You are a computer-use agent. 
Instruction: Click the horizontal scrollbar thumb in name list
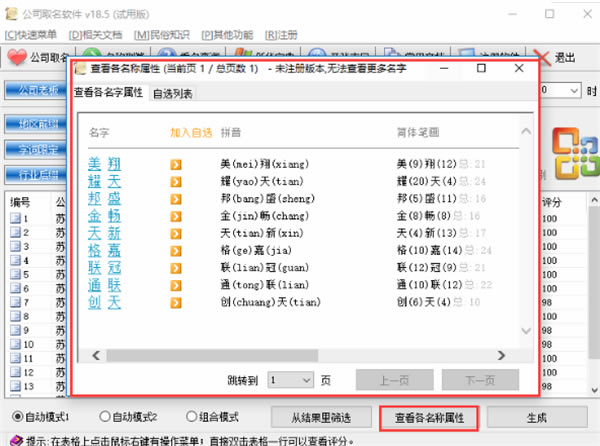click(x=212, y=355)
